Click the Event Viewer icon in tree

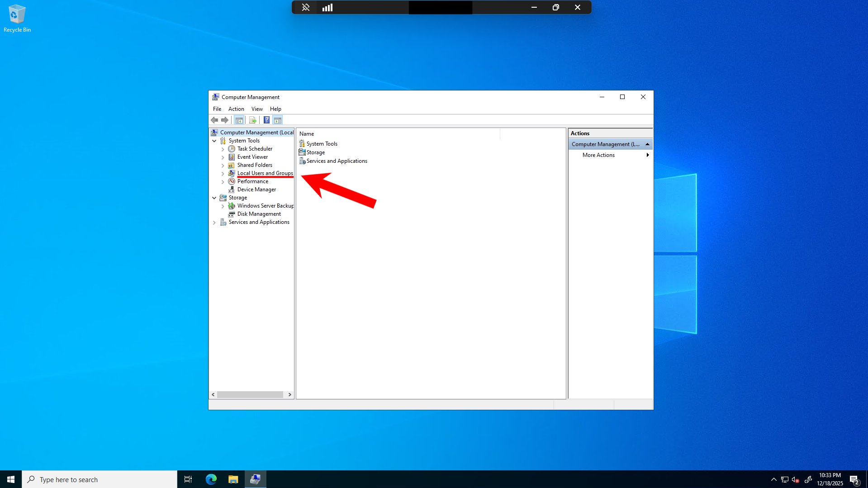pyautogui.click(x=232, y=157)
